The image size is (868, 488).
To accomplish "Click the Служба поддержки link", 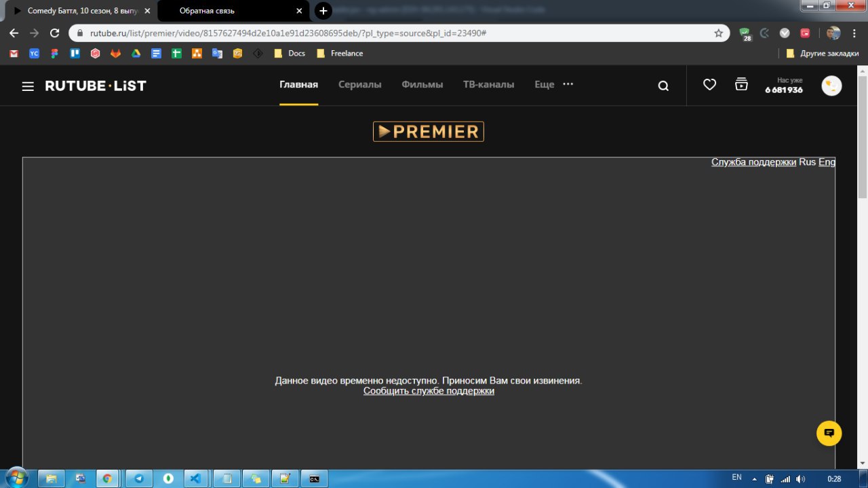I will pyautogui.click(x=753, y=162).
